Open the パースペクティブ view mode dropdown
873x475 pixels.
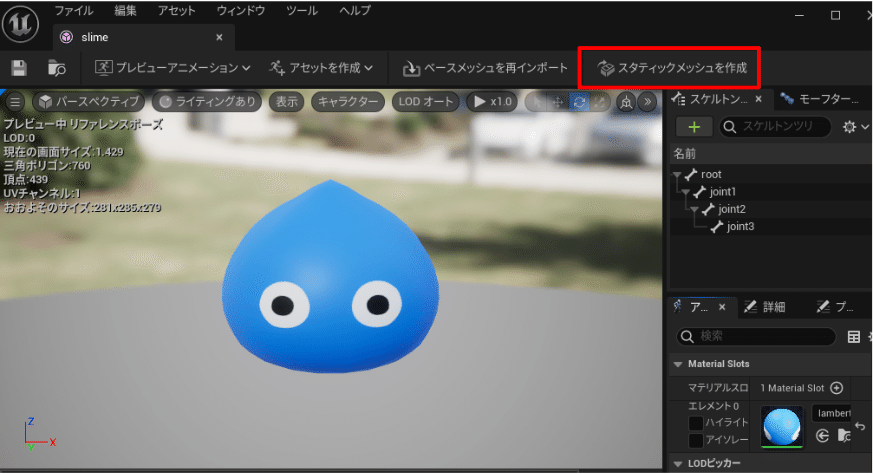(89, 102)
